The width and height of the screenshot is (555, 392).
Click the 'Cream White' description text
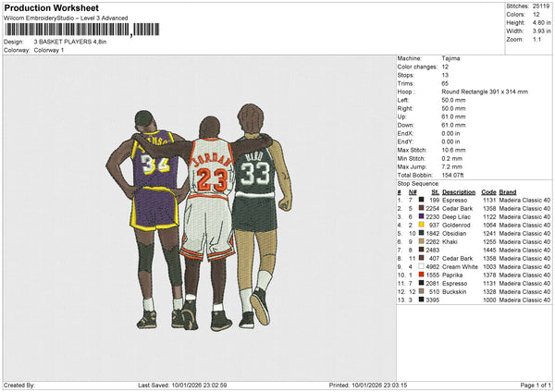click(460, 267)
